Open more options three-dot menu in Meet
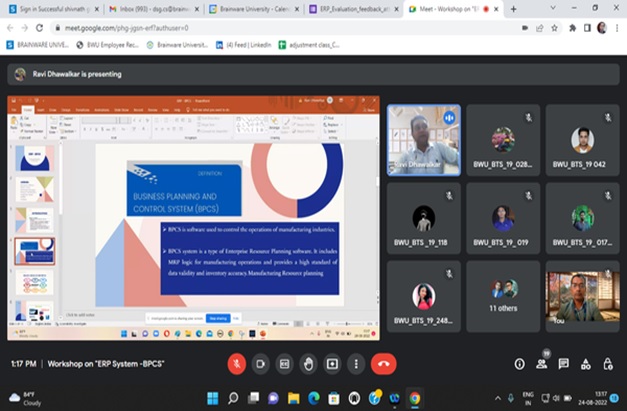 click(355, 364)
